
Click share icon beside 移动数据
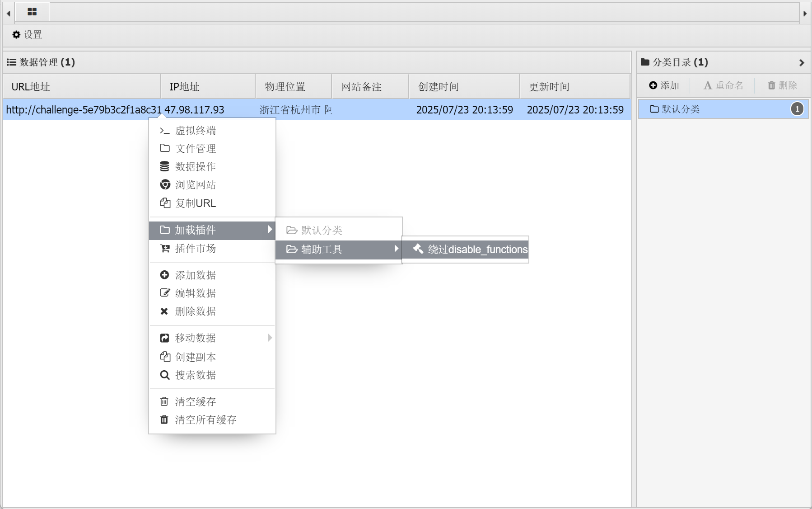point(164,338)
